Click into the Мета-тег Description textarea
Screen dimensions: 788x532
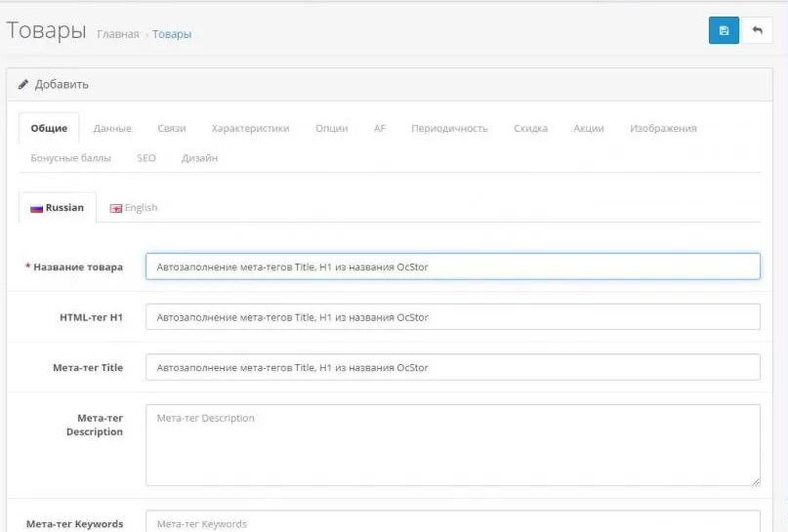[452, 445]
